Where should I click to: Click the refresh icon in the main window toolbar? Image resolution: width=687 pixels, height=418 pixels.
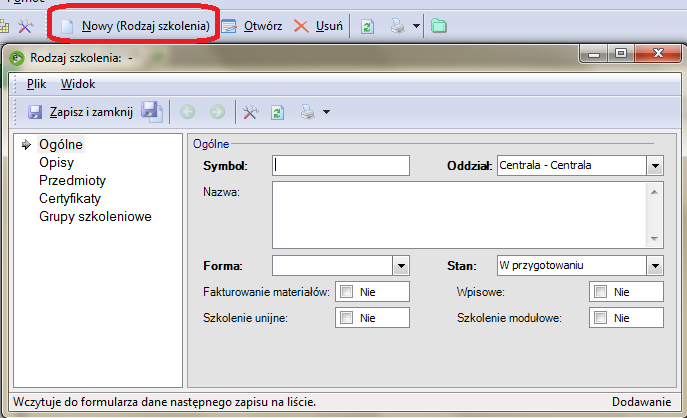(x=367, y=27)
